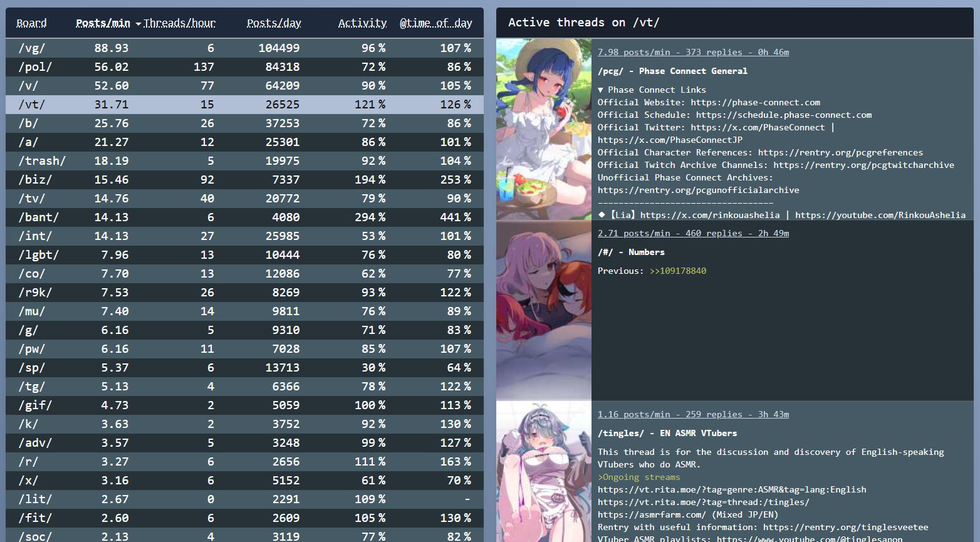
Task: View the /adv/ board row
Action: pos(244,443)
